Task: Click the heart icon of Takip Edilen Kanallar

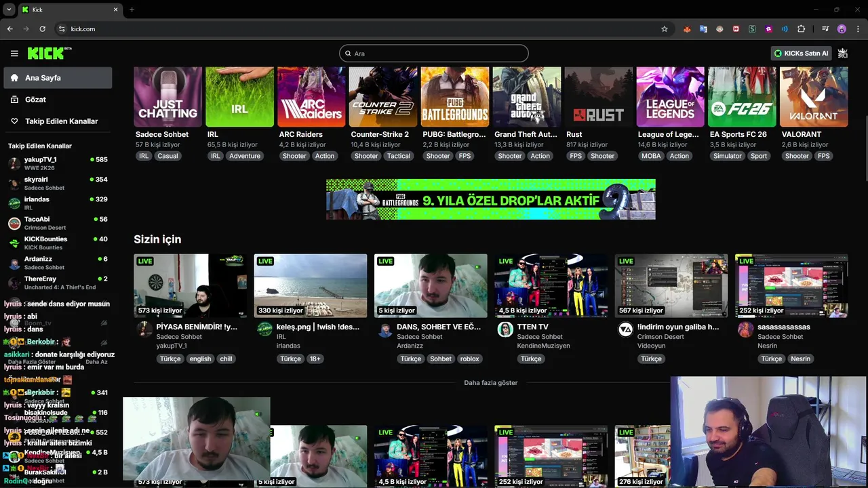Action: 14,121
